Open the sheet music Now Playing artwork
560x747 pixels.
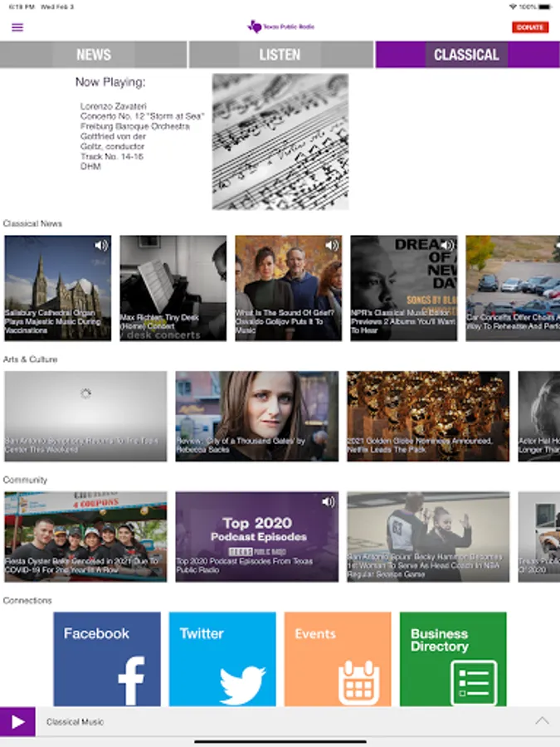pos(280,141)
